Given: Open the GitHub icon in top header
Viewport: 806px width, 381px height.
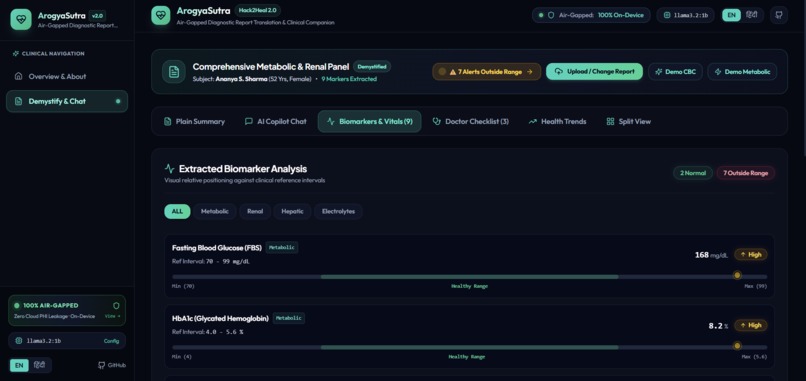Looking at the screenshot, I should tap(779, 15).
